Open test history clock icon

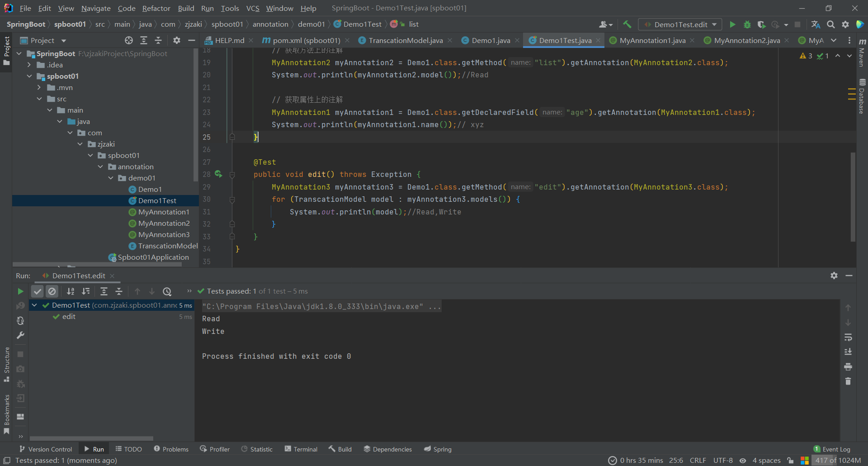[167, 291]
